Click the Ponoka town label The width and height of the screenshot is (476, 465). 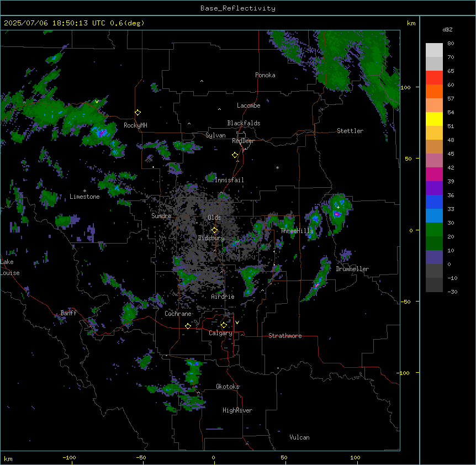pyautogui.click(x=265, y=75)
